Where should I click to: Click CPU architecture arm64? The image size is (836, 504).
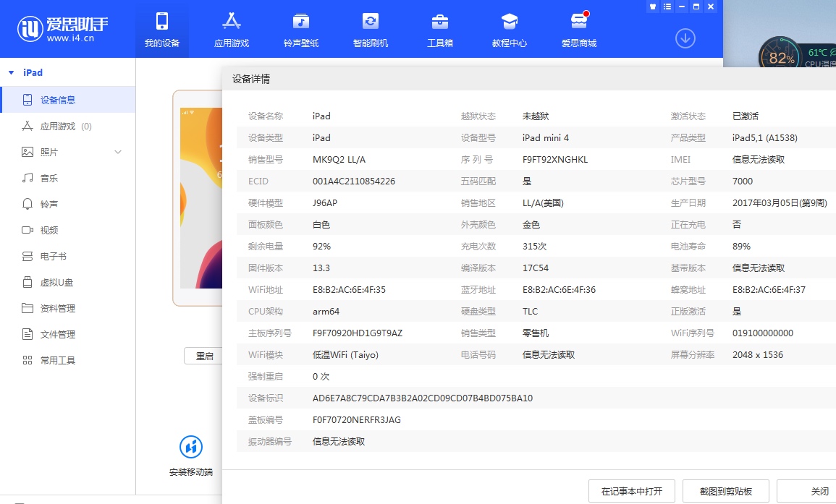coord(326,311)
